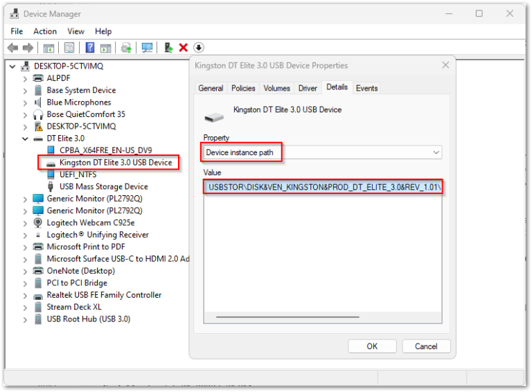
Task: Switch to the Volumes tab
Action: pos(276,88)
